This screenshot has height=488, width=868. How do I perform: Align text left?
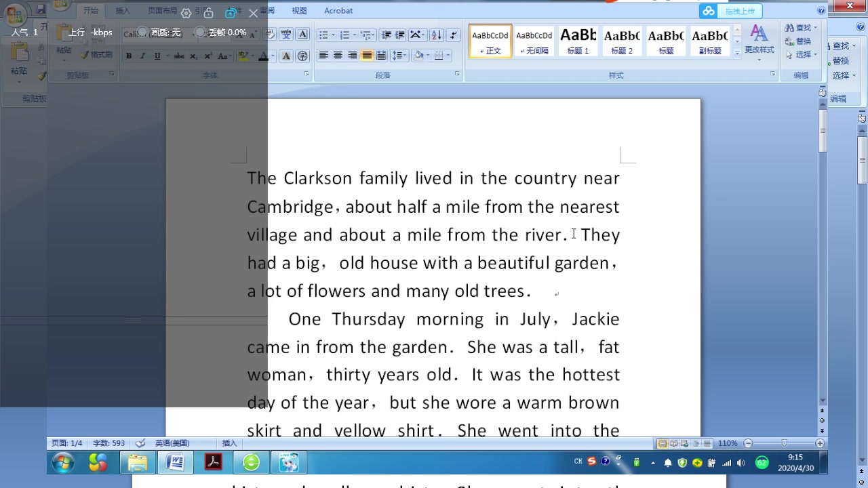coord(323,56)
